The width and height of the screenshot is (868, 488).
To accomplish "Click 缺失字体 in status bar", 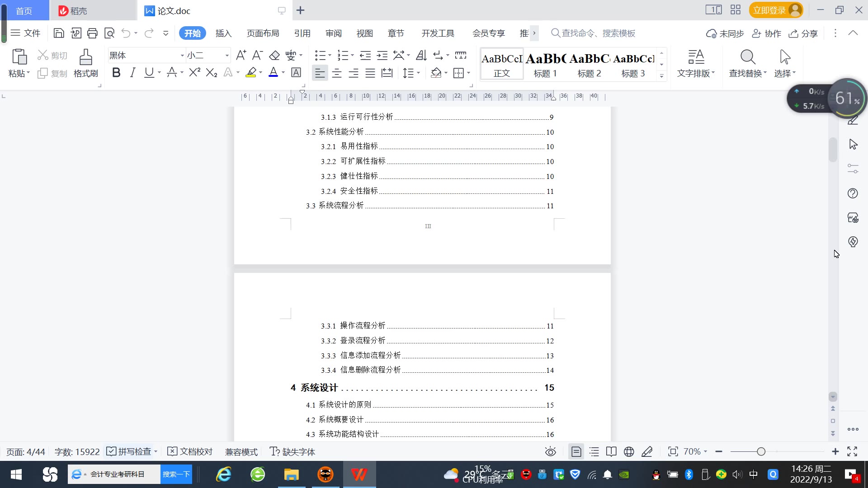I will (x=292, y=451).
